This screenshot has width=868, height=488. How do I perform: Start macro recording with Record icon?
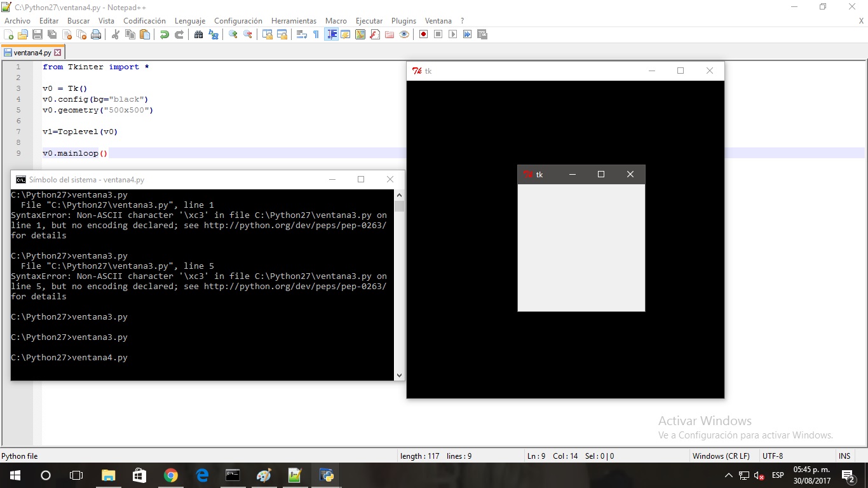pyautogui.click(x=423, y=34)
